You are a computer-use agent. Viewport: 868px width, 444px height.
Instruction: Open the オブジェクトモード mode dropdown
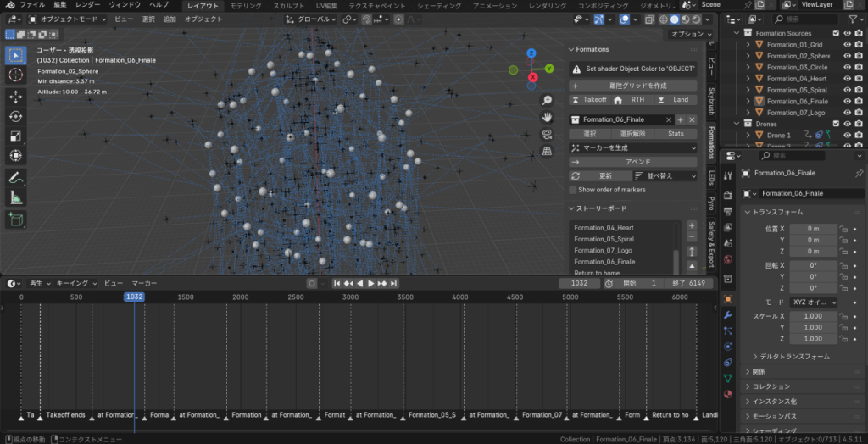pyautogui.click(x=68, y=19)
